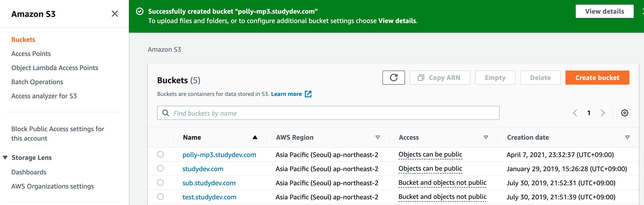This screenshot has width=644, height=205.
Task: Focus the Find buckets by name field
Action: click(328, 113)
